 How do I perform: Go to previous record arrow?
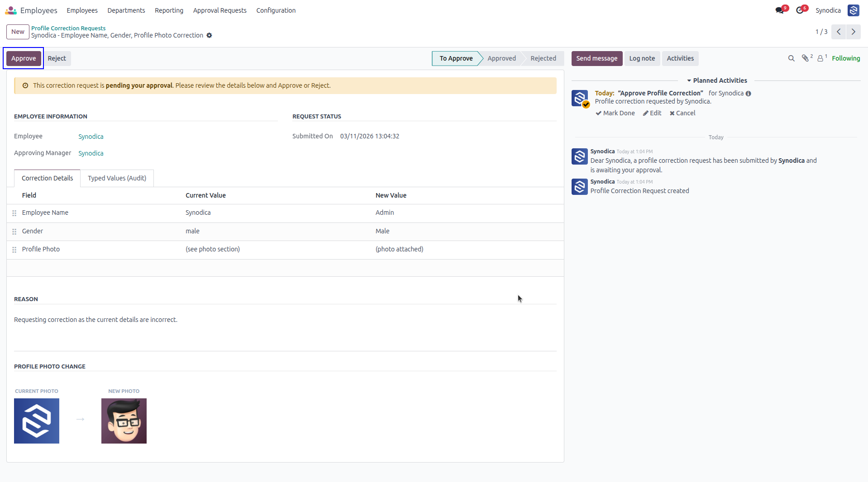[839, 32]
